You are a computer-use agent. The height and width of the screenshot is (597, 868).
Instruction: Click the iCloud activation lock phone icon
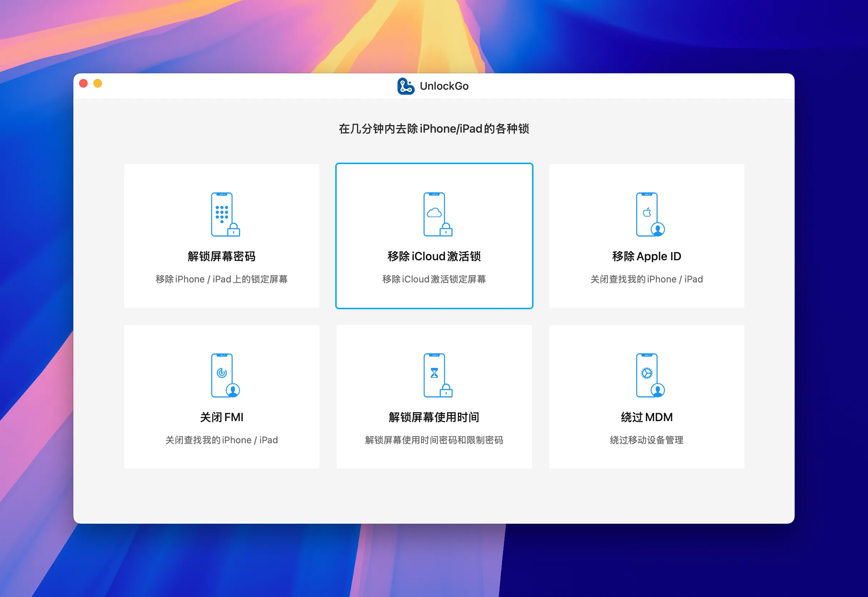click(x=434, y=213)
